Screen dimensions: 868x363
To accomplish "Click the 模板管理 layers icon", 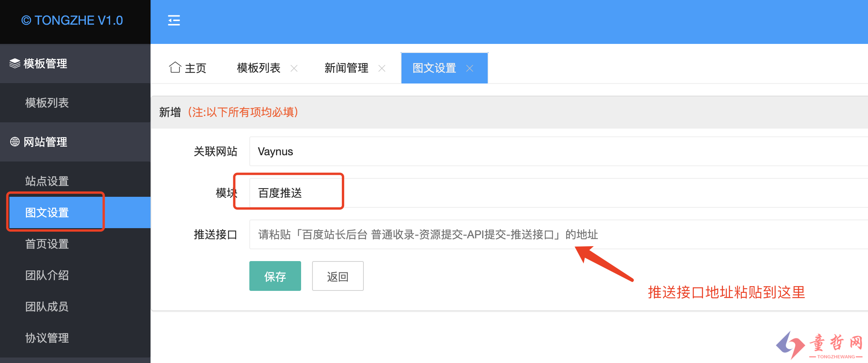I will [x=15, y=63].
